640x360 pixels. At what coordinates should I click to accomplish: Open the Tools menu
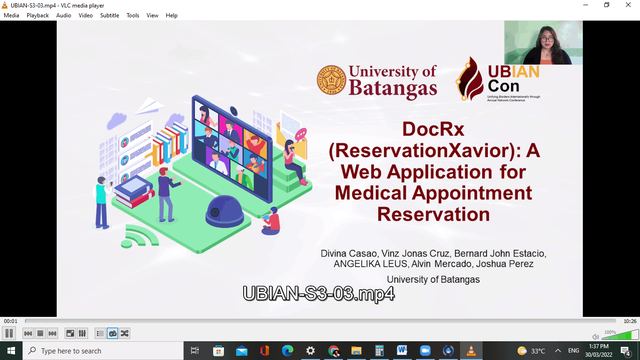[133, 16]
